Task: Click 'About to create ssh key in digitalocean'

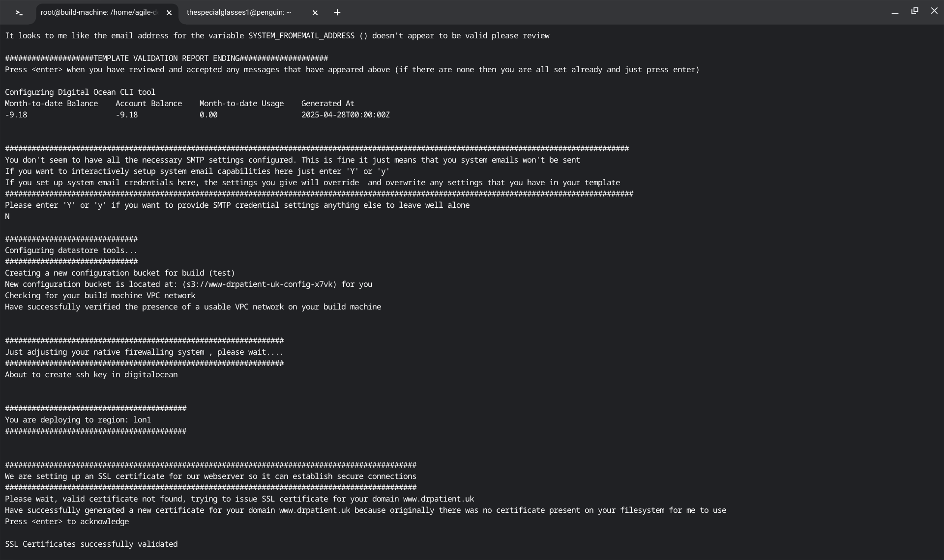Action: pyautogui.click(x=91, y=375)
